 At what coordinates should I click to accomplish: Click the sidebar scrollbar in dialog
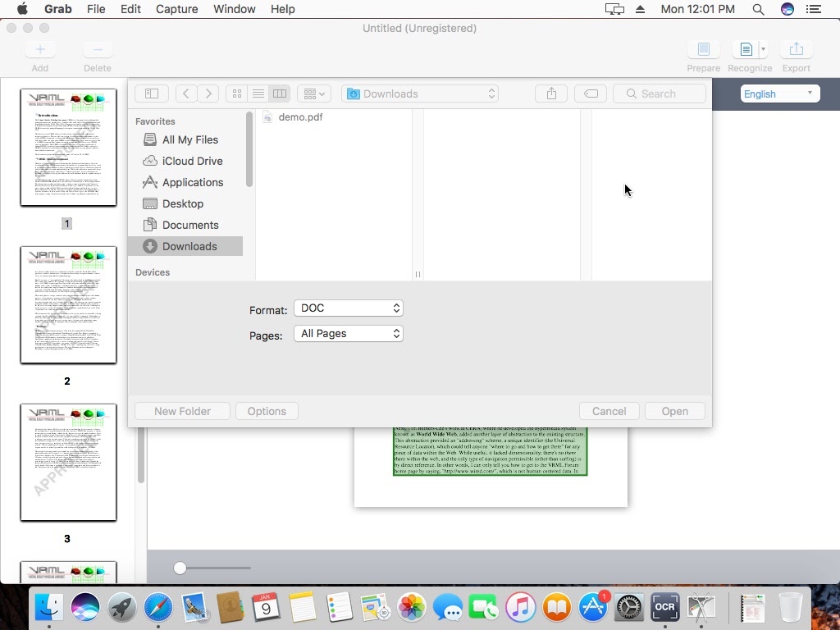(249, 150)
